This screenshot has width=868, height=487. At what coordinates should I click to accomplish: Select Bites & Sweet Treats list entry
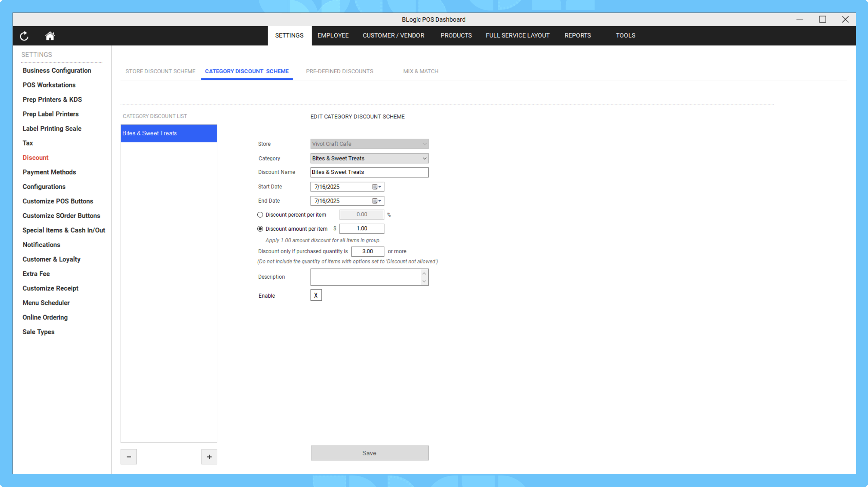point(169,133)
